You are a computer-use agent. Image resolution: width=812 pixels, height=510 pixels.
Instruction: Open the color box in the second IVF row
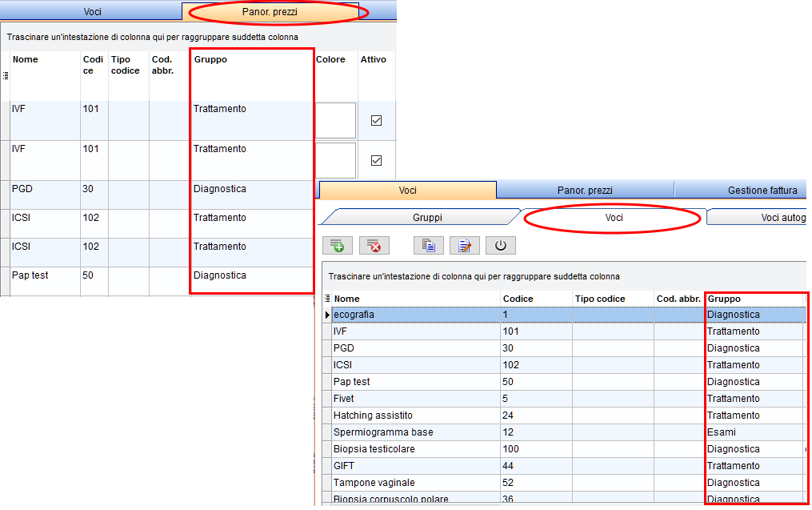click(335, 161)
